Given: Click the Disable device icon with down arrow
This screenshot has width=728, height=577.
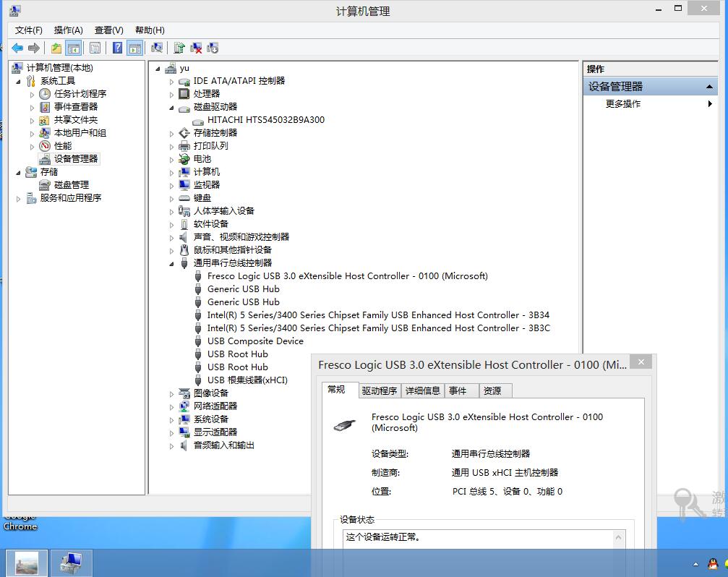Looking at the screenshot, I should tap(213, 48).
